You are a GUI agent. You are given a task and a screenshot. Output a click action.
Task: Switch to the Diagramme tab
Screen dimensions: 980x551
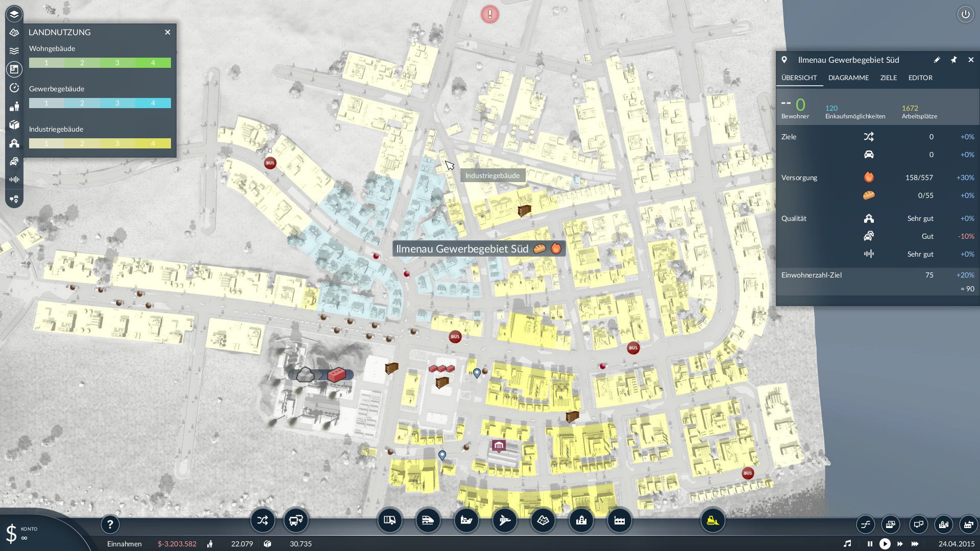[848, 78]
